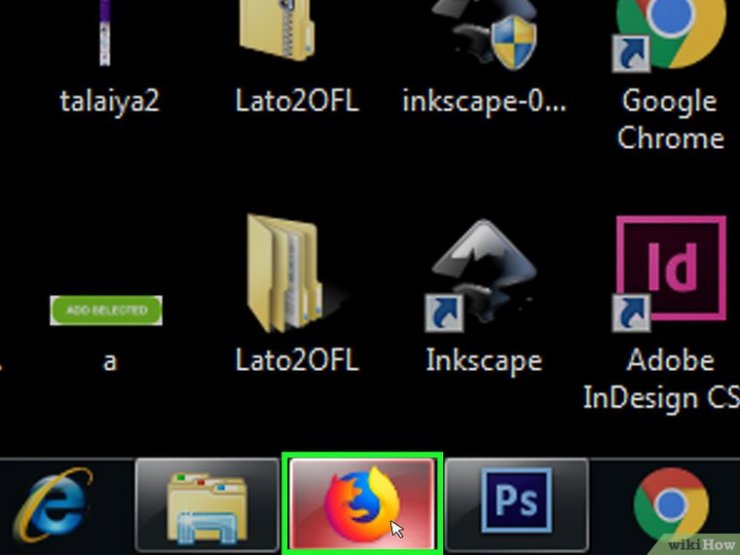This screenshot has height=555, width=740.
Task: Select the Inkscape desktop shortcut icon
Action: (x=481, y=276)
